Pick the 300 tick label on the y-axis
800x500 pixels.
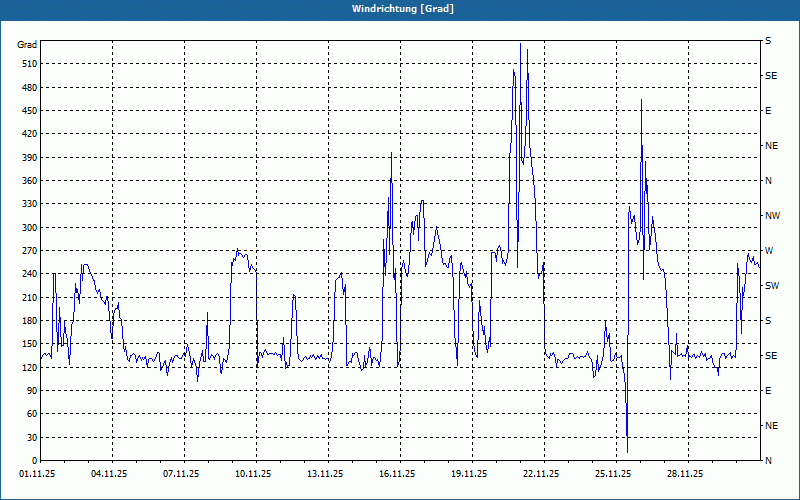[30, 228]
